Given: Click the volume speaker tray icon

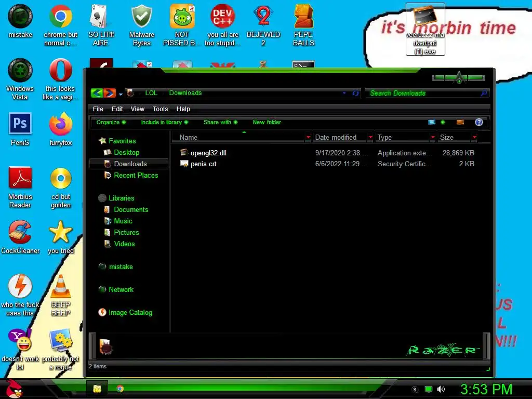Looking at the screenshot, I should (441, 389).
